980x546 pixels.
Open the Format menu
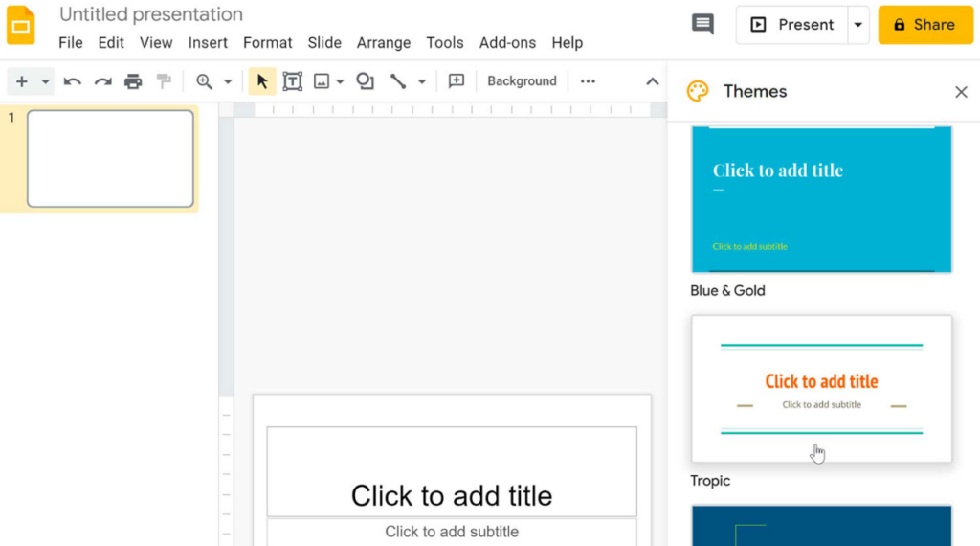pos(268,42)
